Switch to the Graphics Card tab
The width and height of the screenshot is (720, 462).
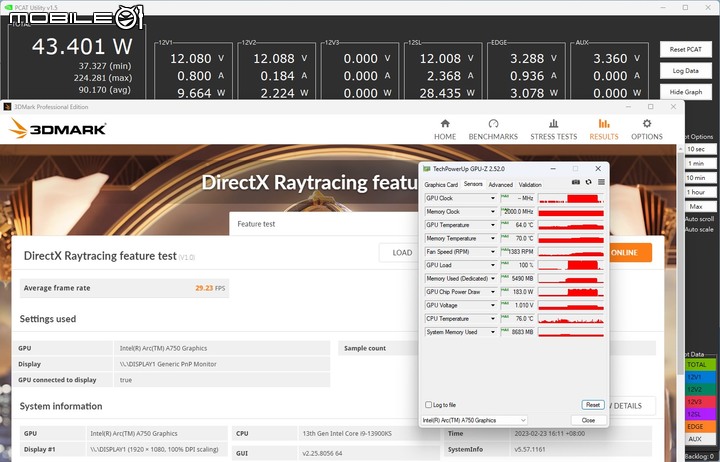click(441, 185)
